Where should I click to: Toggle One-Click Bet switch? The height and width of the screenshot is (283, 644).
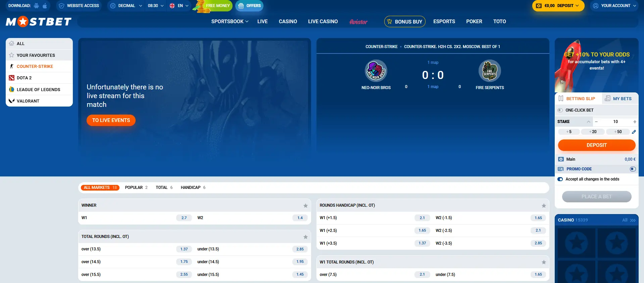coord(560,110)
